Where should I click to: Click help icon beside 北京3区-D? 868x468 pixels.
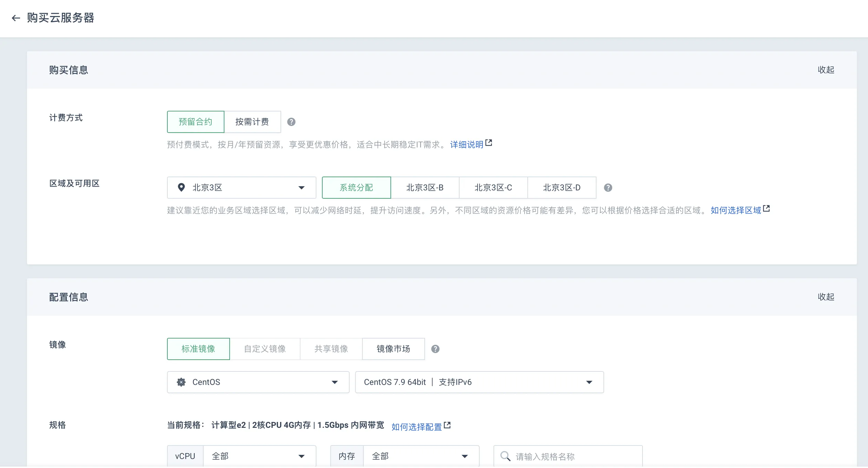(608, 188)
